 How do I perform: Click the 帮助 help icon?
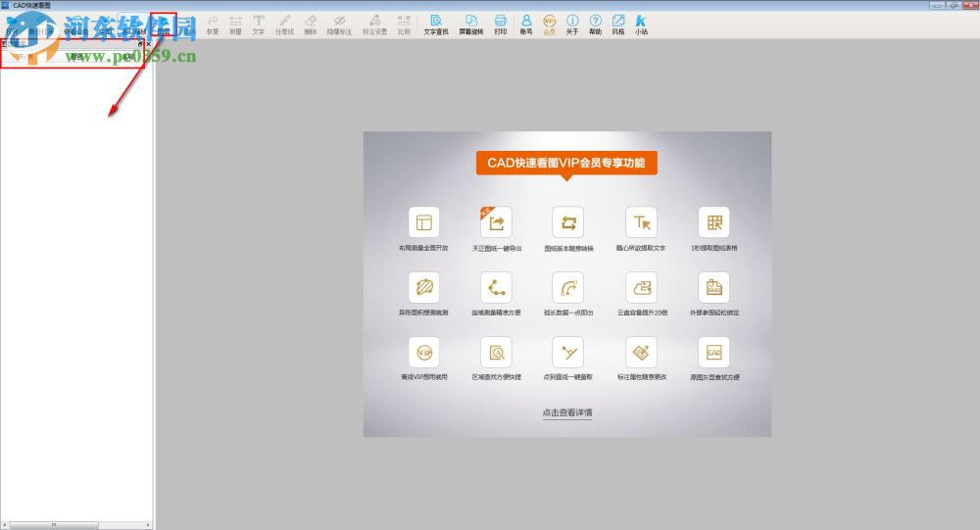595,25
